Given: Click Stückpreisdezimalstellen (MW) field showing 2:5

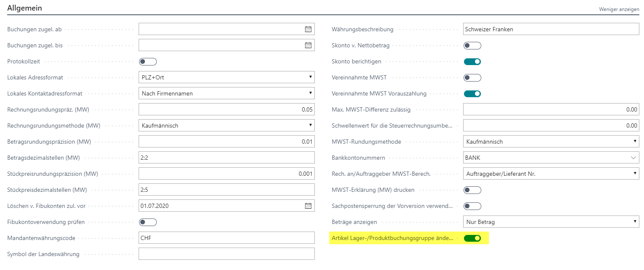Looking at the screenshot, I should pos(226,190).
